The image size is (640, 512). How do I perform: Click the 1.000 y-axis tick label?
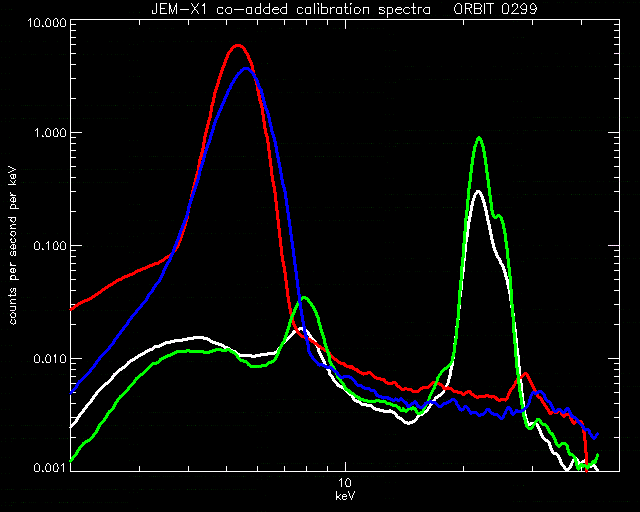50,133
